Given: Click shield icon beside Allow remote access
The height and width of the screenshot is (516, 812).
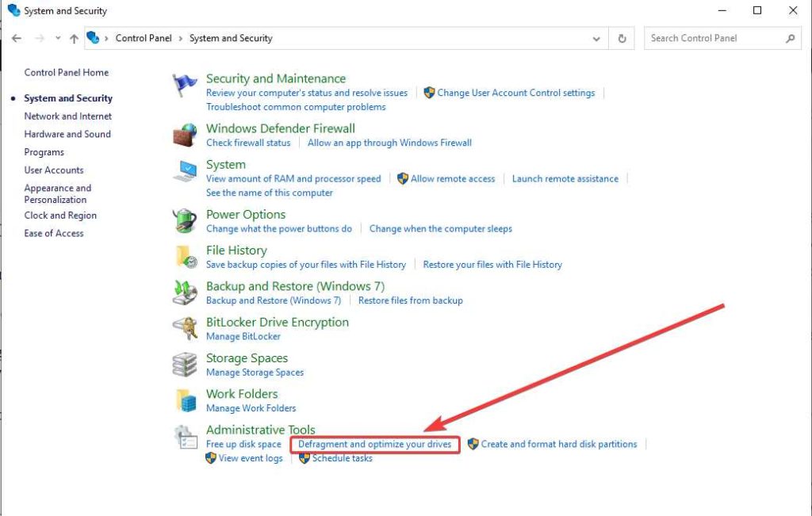Looking at the screenshot, I should [x=402, y=178].
